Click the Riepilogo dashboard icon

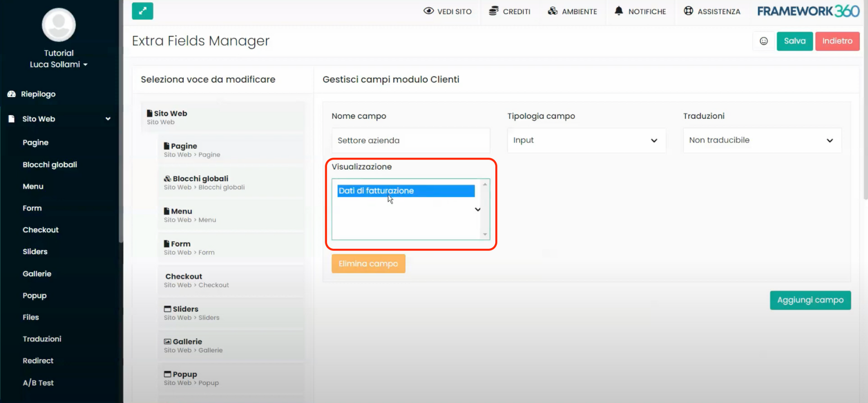[x=12, y=94]
